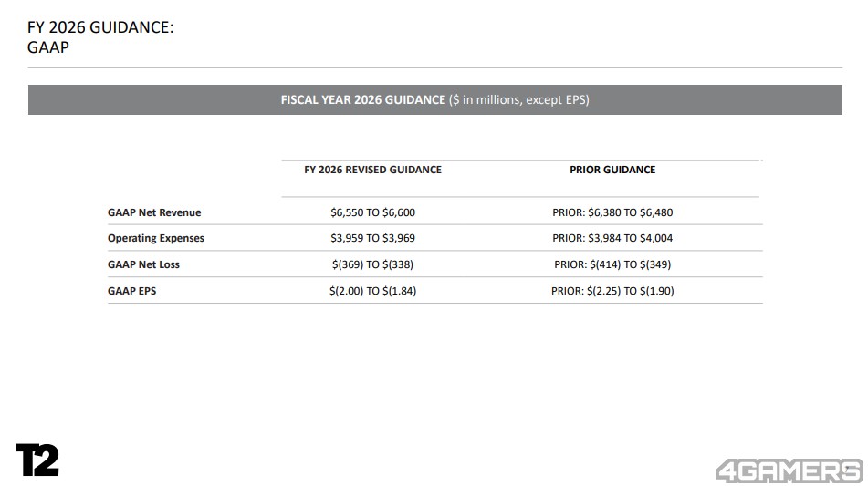Click the "$ in millions, except EPS" note
Screen dimensions: 868x486
tap(518, 99)
